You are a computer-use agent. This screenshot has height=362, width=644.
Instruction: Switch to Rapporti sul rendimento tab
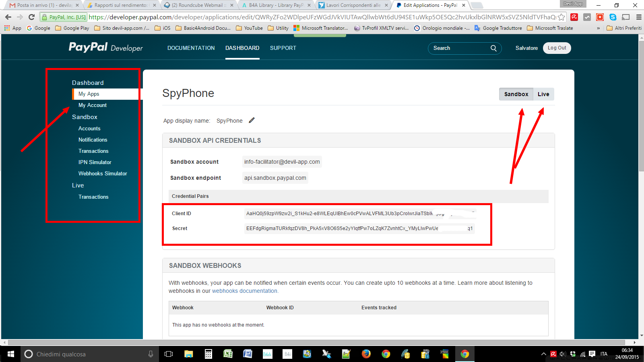pyautogui.click(x=121, y=5)
